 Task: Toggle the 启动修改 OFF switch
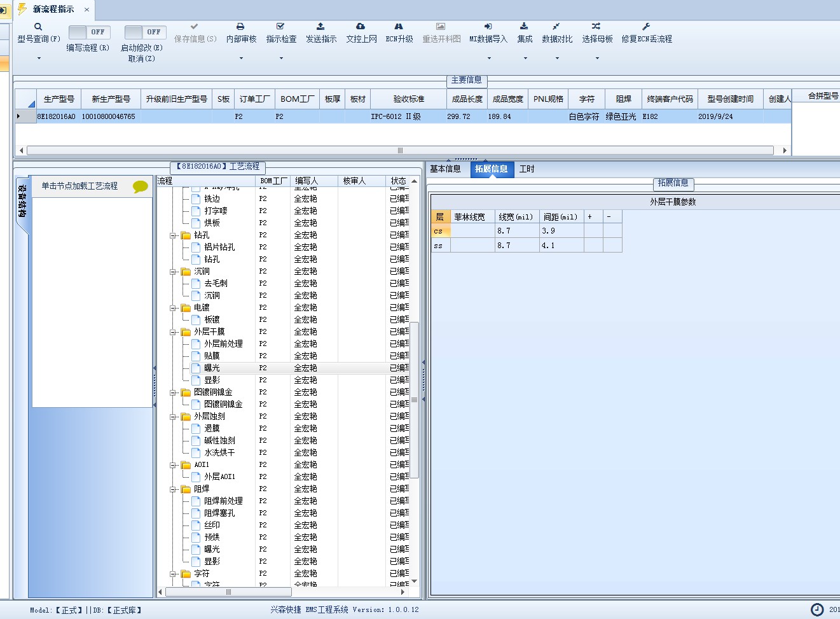[x=145, y=32]
